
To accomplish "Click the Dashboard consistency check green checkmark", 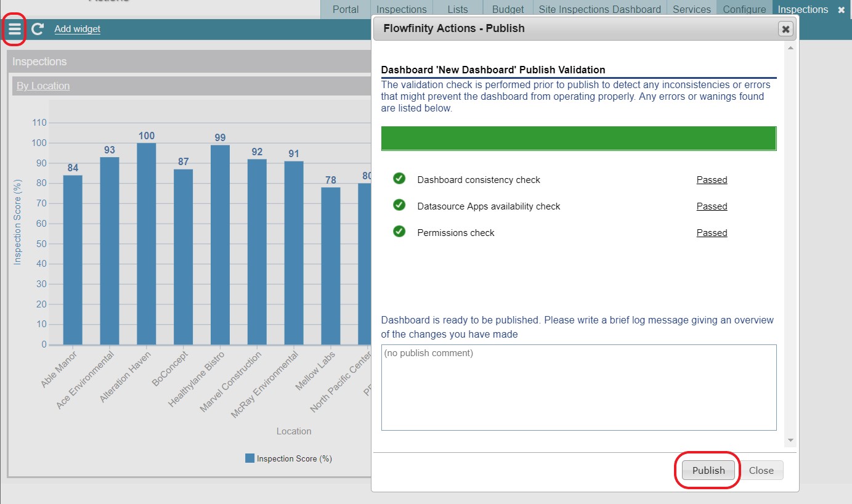I will (399, 179).
